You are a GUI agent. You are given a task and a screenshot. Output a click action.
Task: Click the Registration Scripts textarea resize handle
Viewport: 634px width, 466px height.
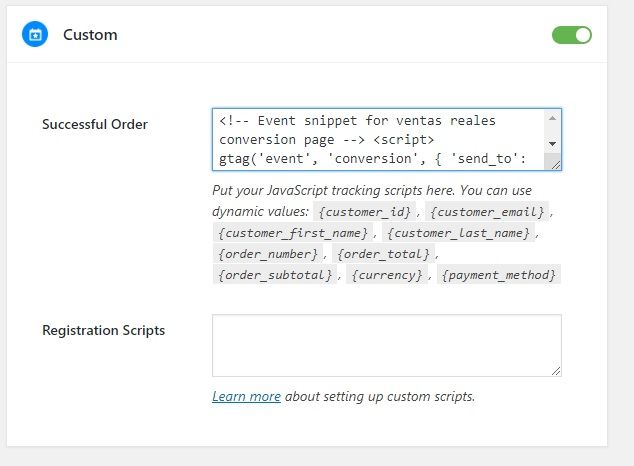(x=556, y=371)
